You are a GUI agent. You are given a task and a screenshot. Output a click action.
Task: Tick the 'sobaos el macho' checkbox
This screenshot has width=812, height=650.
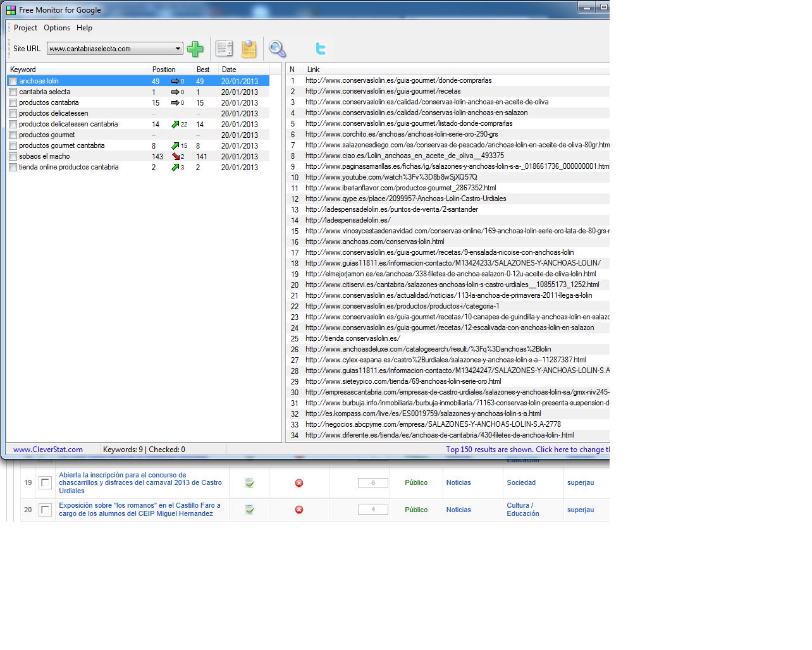(13, 156)
